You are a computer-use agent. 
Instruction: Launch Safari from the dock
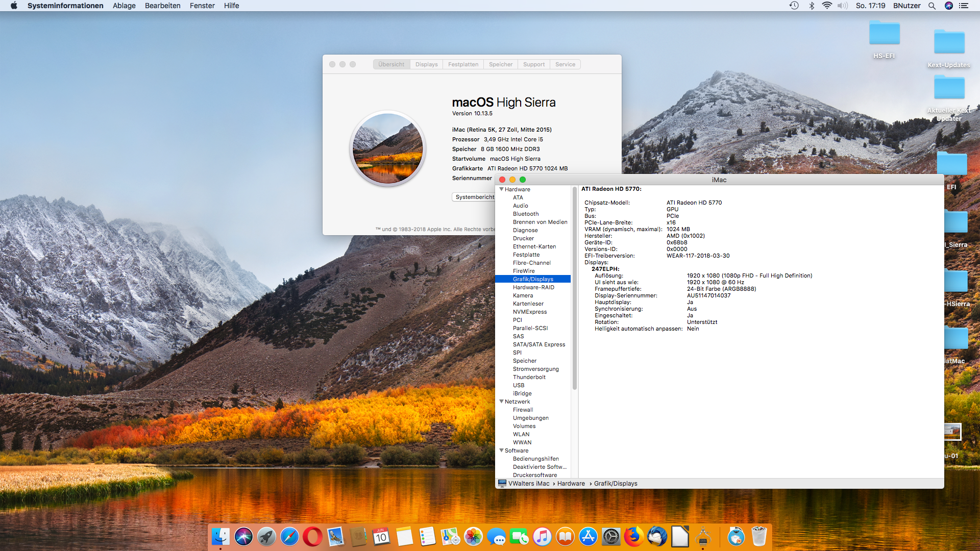(x=289, y=537)
